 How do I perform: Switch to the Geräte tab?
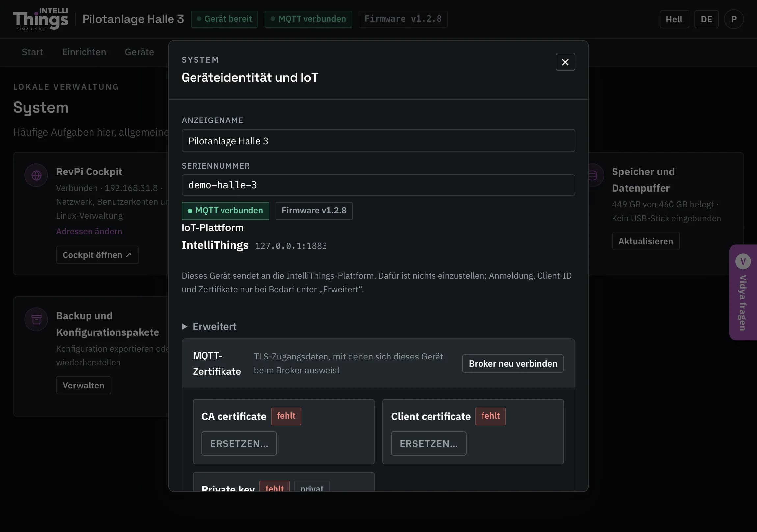tap(140, 52)
